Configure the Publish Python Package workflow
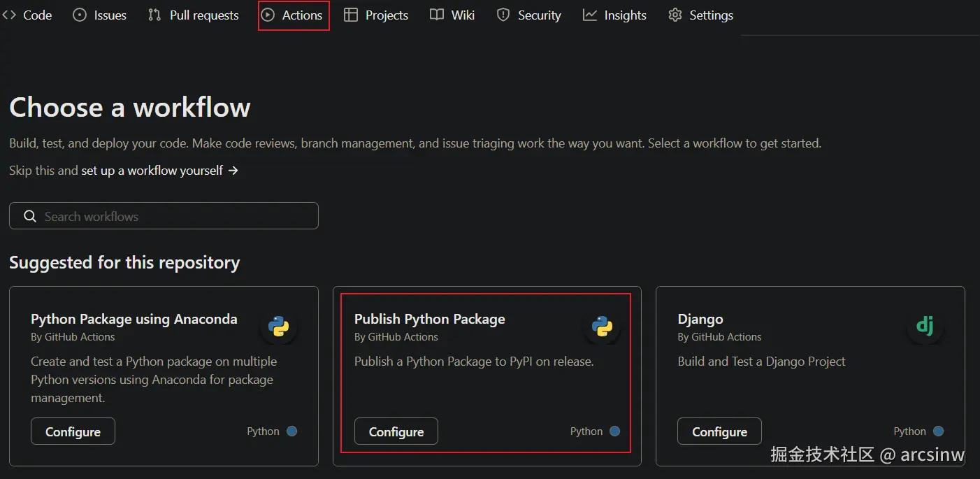The image size is (980, 479). [396, 431]
